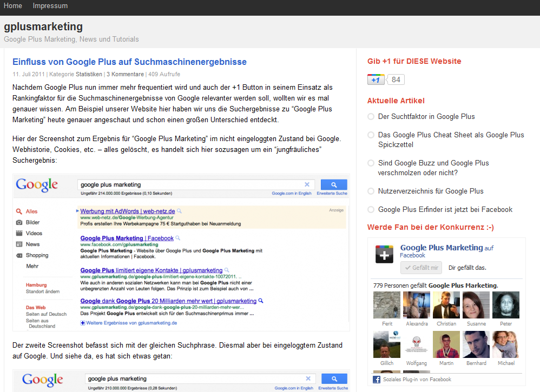Click blue search button in second screenshot

coord(334,378)
